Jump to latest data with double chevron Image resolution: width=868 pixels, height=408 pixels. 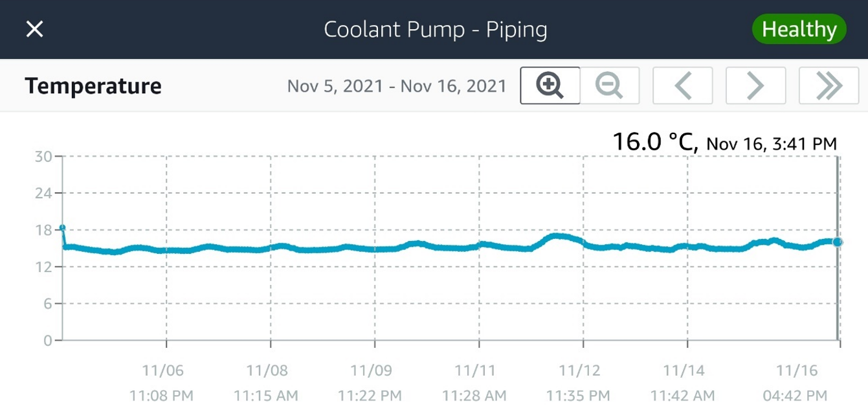click(829, 85)
